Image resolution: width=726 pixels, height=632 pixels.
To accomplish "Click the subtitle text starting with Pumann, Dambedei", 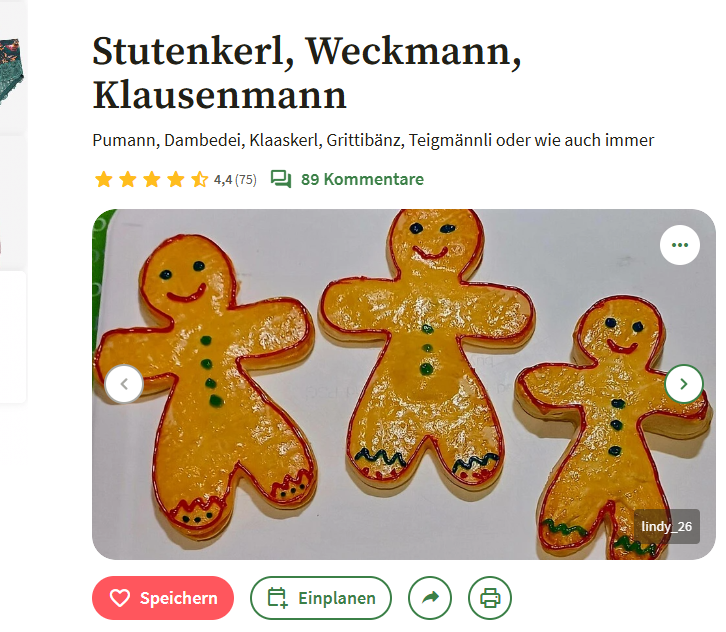I will pyautogui.click(x=373, y=140).
